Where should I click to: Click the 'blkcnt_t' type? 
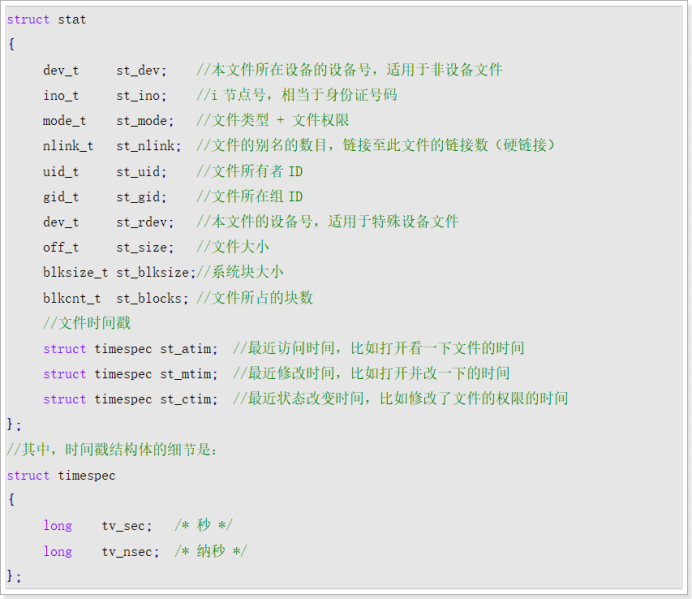click(72, 298)
